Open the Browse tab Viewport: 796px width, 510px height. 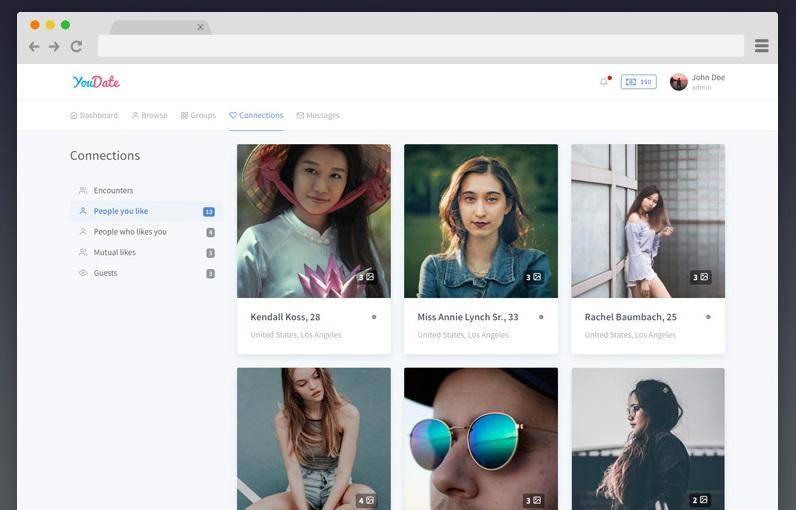click(149, 115)
